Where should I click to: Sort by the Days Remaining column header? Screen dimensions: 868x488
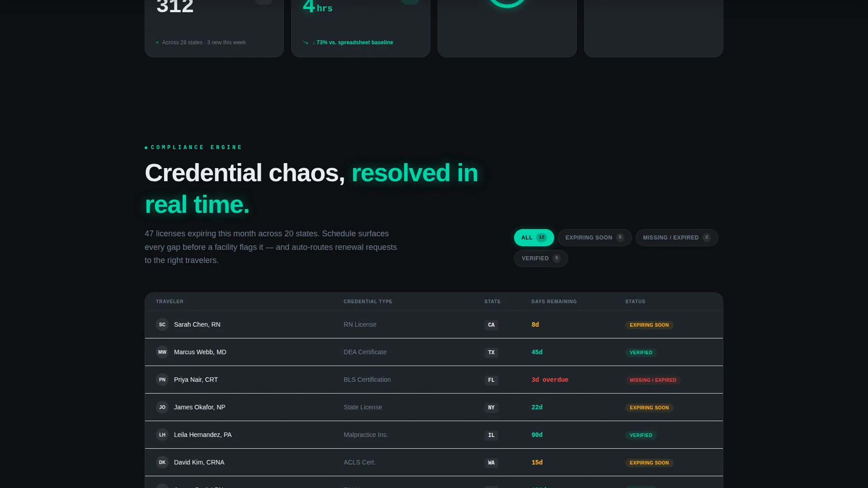click(554, 301)
